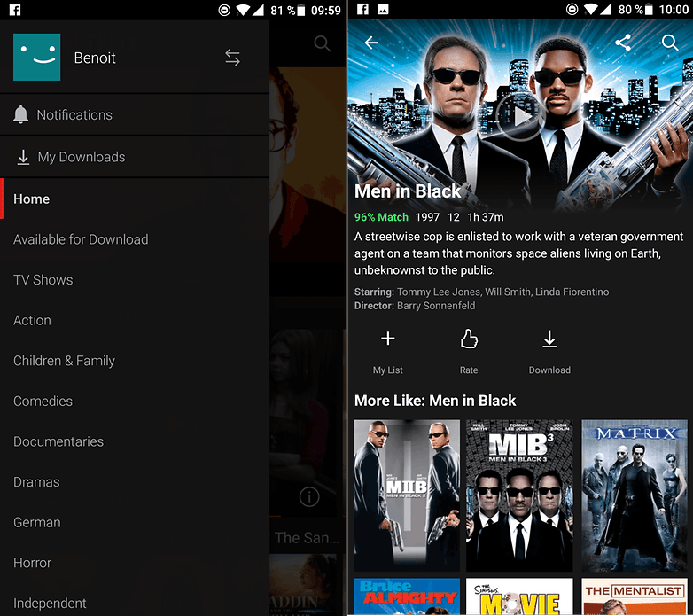Tap the 1h 37m runtime text

pyautogui.click(x=486, y=217)
